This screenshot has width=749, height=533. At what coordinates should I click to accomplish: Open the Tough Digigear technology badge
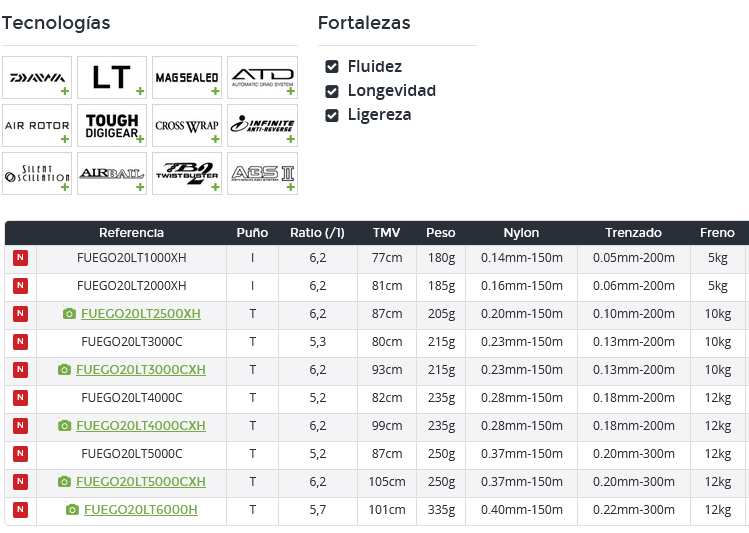[112, 126]
